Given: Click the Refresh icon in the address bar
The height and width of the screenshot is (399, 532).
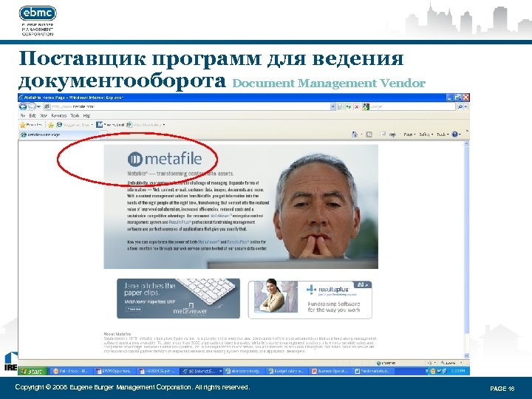Looking at the screenshot, I should tap(349, 107).
